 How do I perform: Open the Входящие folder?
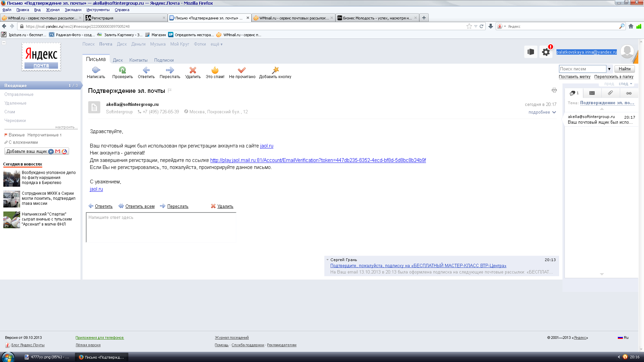pos(40,85)
